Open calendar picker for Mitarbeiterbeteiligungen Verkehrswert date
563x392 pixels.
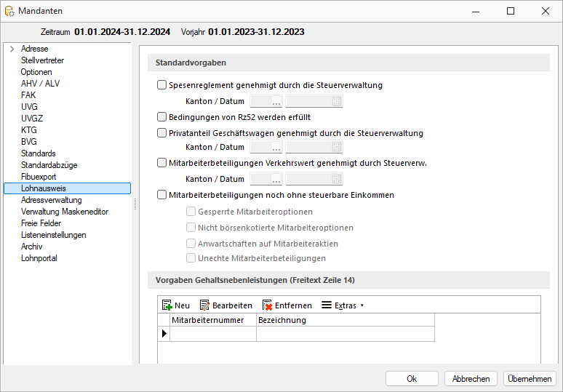(337, 179)
